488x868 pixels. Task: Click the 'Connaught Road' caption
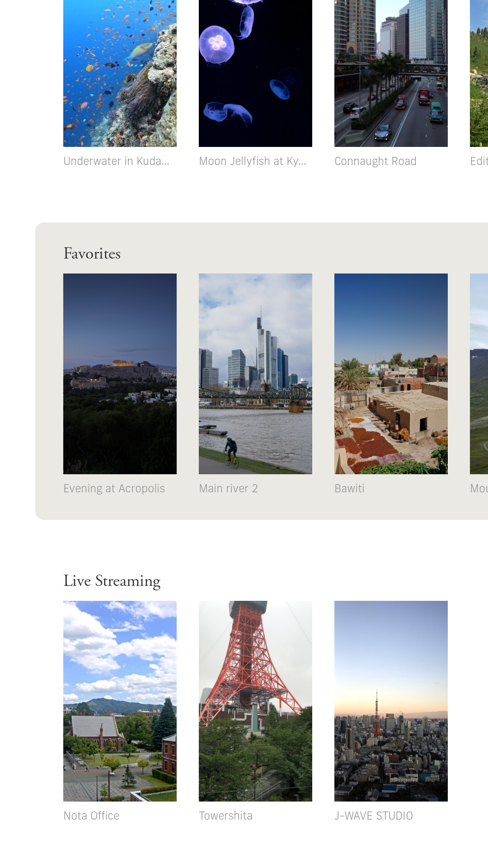coord(375,161)
